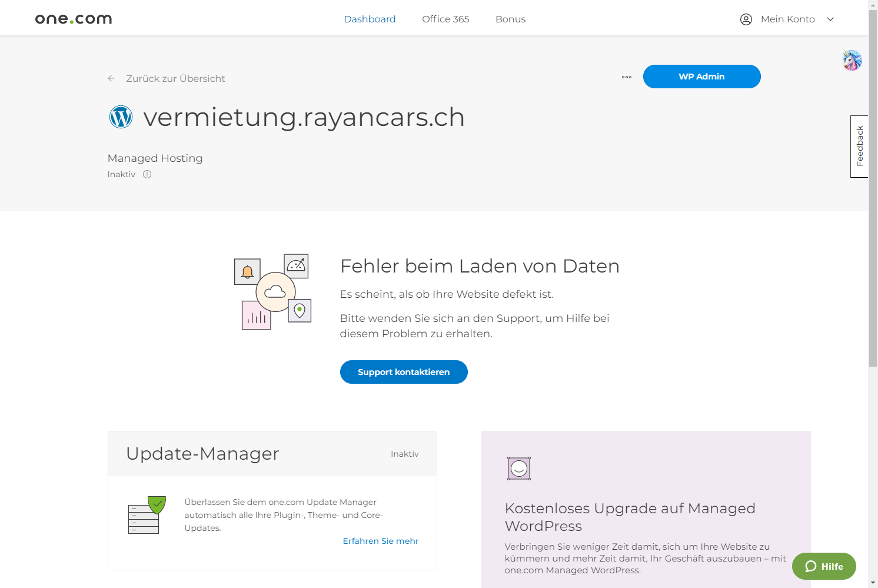
Task: Open Erfahren Sie mehr link
Action: [x=381, y=541]
